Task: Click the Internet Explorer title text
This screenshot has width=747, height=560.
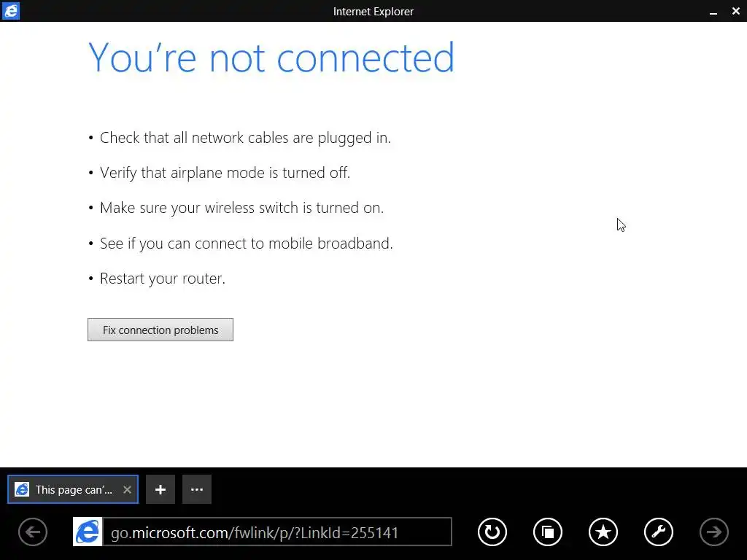Action: tap(373, 12)
